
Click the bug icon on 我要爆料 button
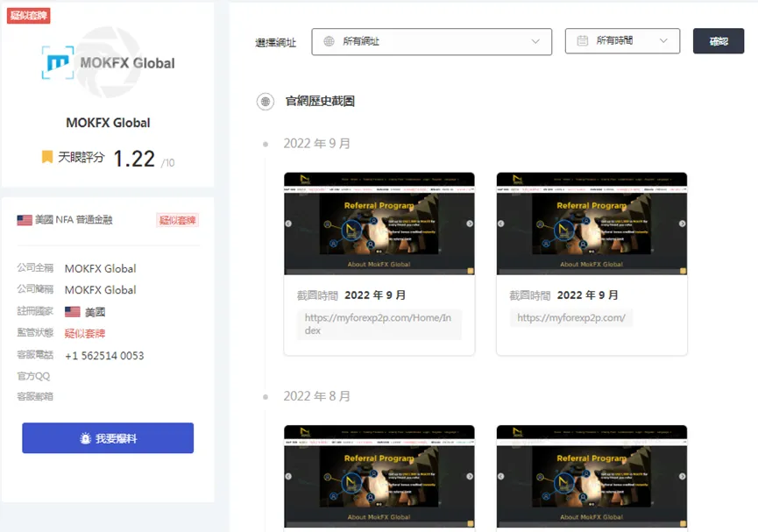(85, 438)
